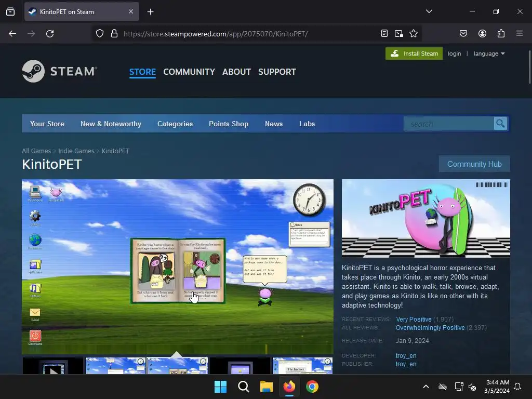Viewport: 532px width, 399px height.
Task: Go to the Points Shop
Action: 229,124
